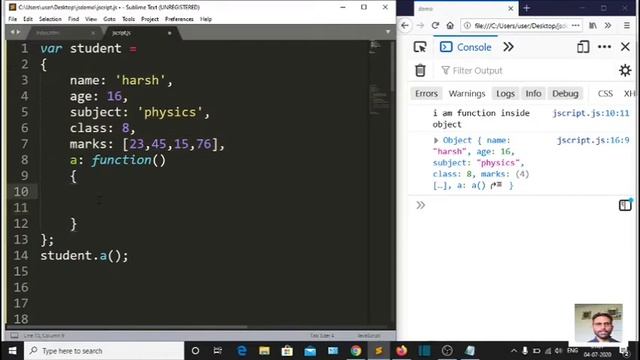Open console settings gear
The image size is (640, 360).
click(x=625, y=71)
